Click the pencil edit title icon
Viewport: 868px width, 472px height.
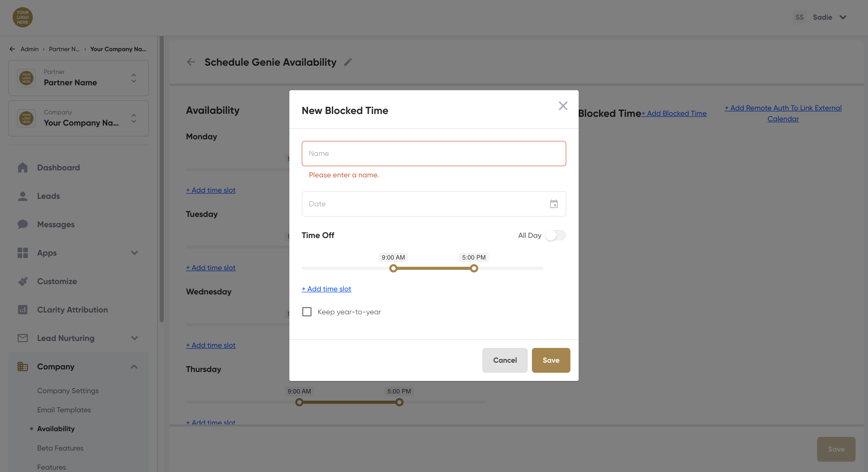(348, 62)
